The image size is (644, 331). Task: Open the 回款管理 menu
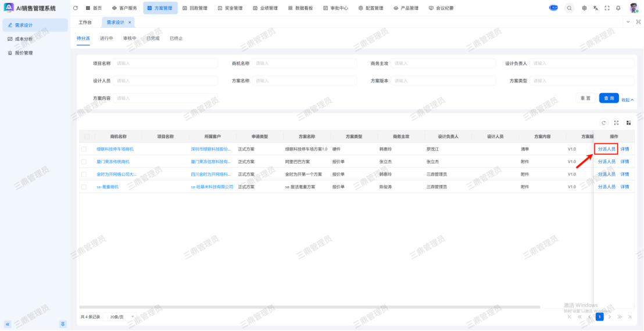pyautogui.click(x=194, y=8)
